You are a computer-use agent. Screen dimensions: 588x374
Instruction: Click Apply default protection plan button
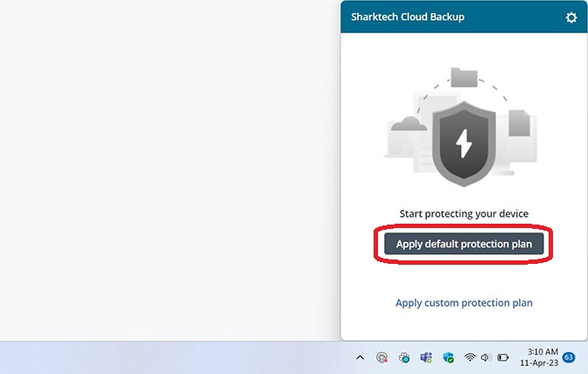[464, 244]
